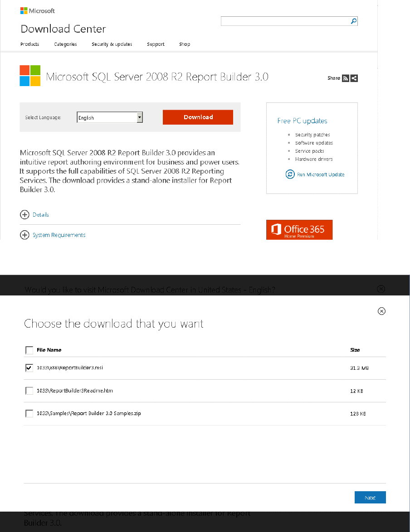Close the download chooser dialog
This screenshot has width=410, height=532.
[x=382, y=311]
